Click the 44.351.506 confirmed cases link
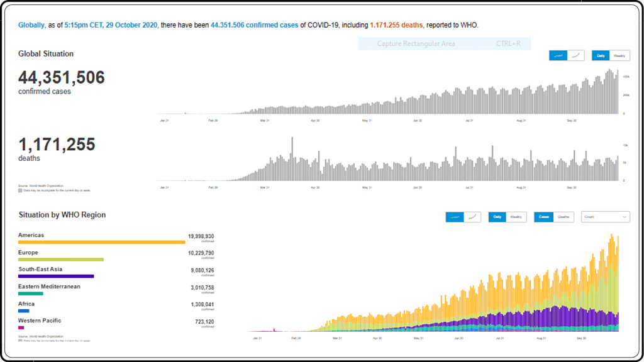The width and height of the screenshot is (644, 362). click(x=254, y=25)
